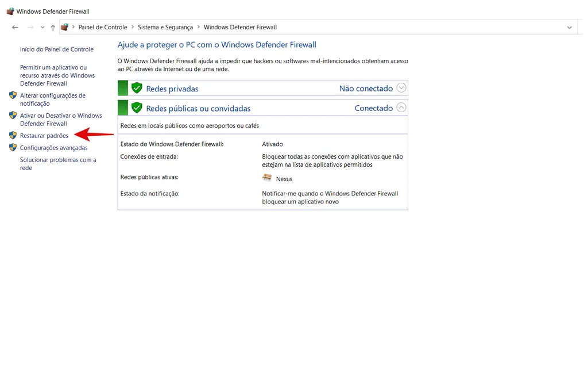Click the Back navigation arrow
This screenshot has width=588, height=372.
tap(15, 28)
